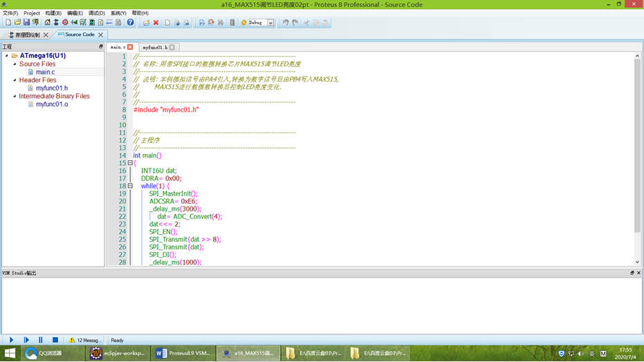Collapse the Source Files folder
This screenshot has width=644, height=362.
click(x=15, y=64)
